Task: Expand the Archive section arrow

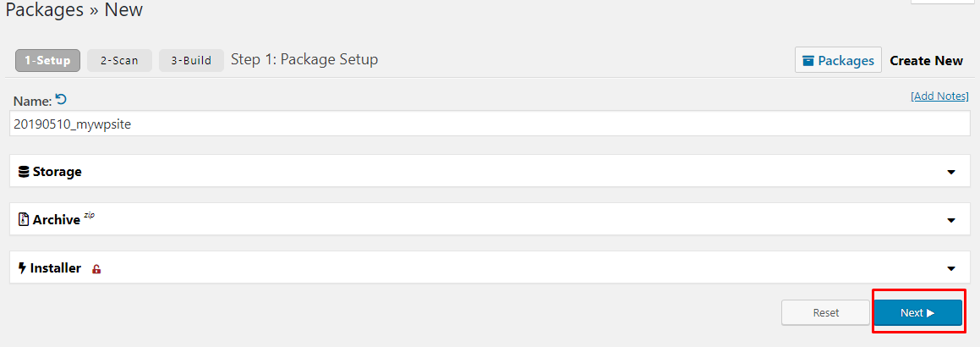Action: 951,220
